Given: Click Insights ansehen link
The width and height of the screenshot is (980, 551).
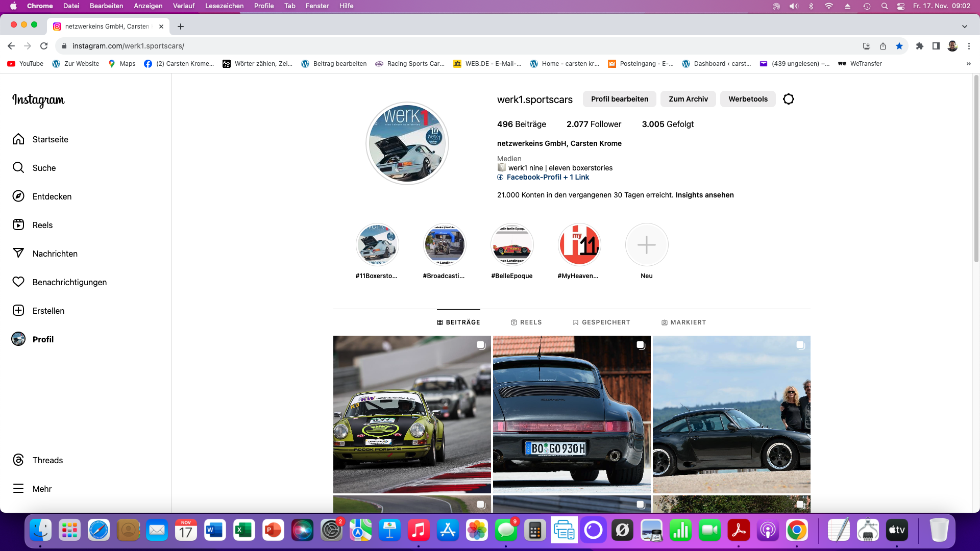Looking at the screenshot, I should [704, 194].
